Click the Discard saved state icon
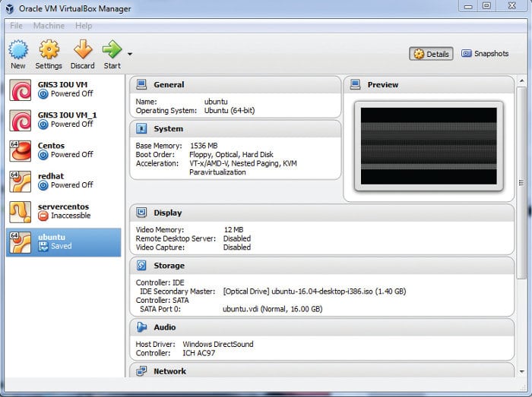Viewport: 532px width, 397px height. [82, 51]
